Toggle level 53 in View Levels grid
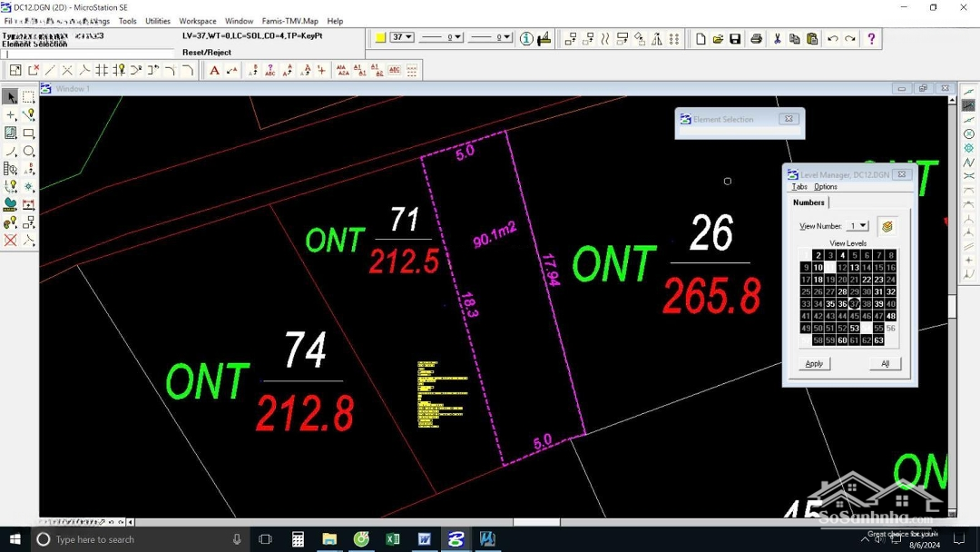Image resolution: width=980 pixels, height=552 pixels. 854,329
